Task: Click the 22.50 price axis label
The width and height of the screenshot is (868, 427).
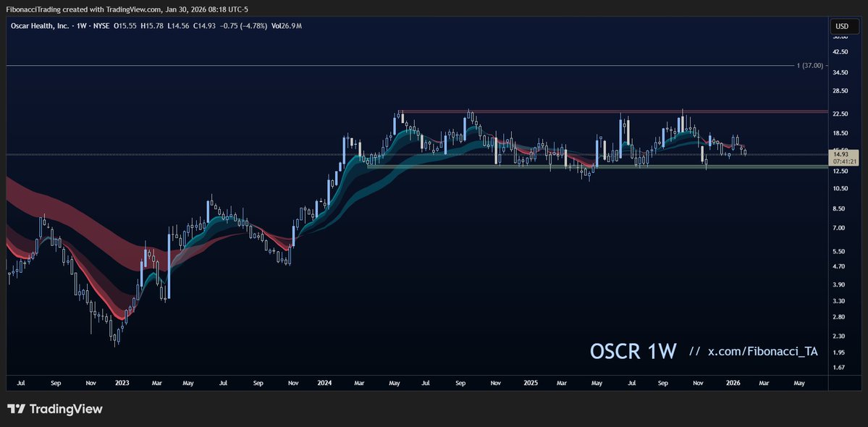Action: [841, 114]
